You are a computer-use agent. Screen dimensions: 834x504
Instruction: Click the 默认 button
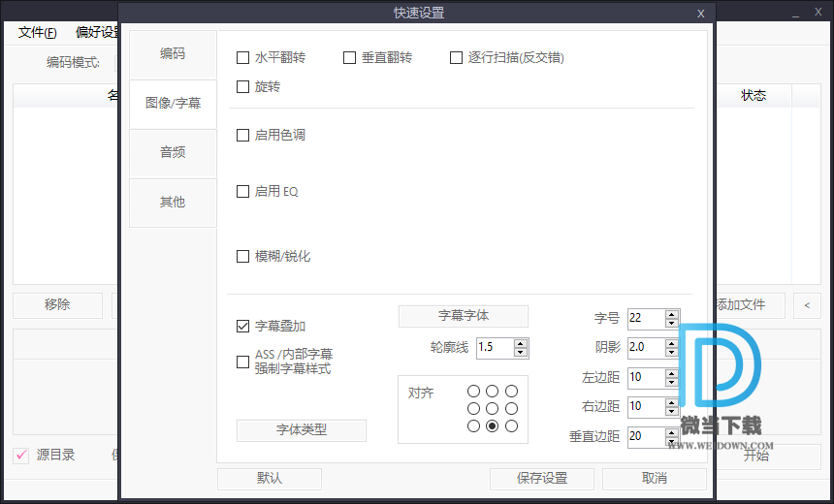[x=270, y=479]
